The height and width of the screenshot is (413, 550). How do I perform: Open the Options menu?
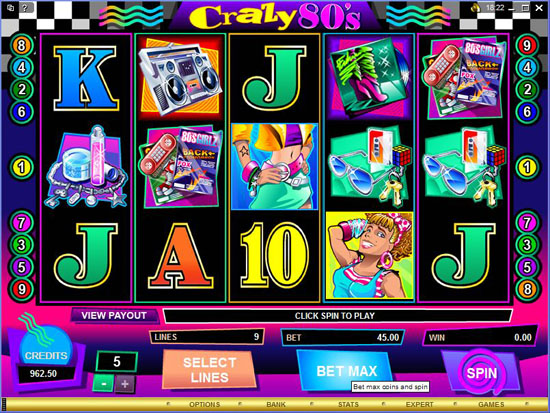[x=204, y=405]
